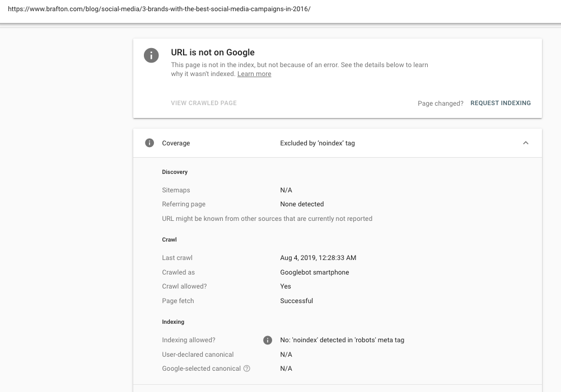561x392 pixels.
Task: Collapse the Coverage section with the chevron
Action: pyautogui.click(x=525, y=143)
